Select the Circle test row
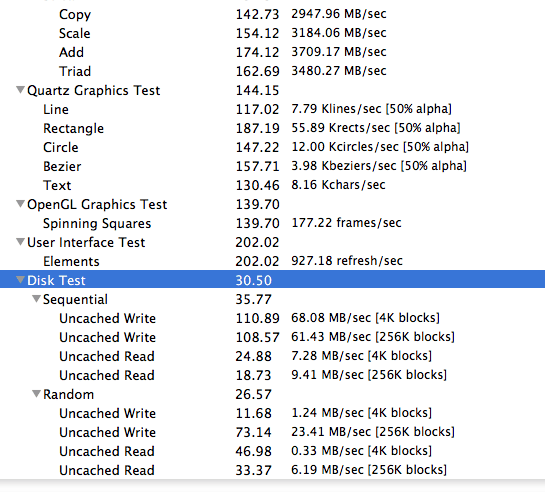 (x=272, y=147)
